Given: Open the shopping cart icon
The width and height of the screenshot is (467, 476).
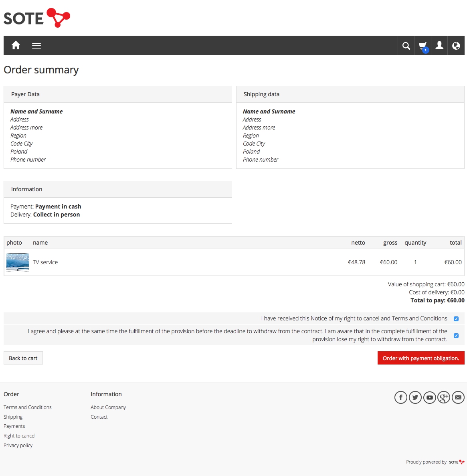Looking at the screenshot, I should (x=423, y=46).
